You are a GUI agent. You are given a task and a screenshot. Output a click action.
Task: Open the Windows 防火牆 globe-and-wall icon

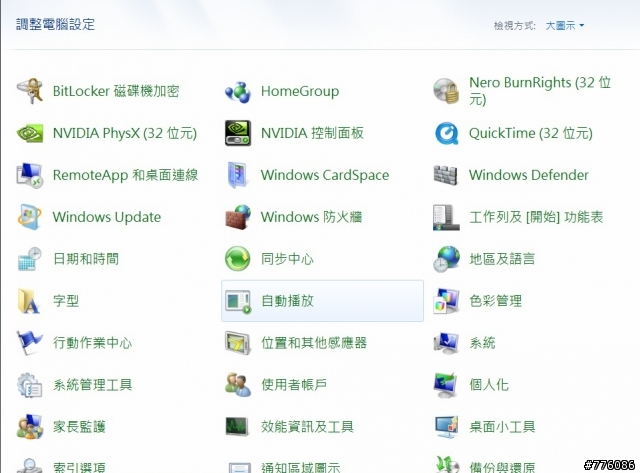[x=238, y=217]
